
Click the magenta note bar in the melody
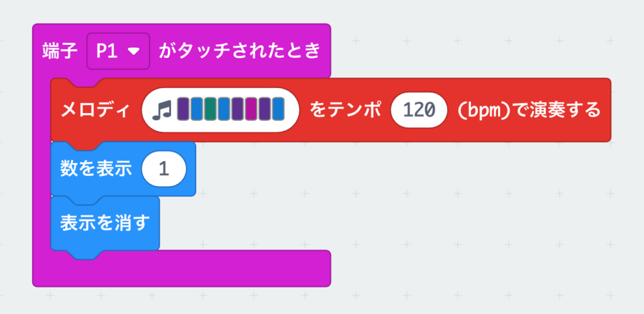250,110
